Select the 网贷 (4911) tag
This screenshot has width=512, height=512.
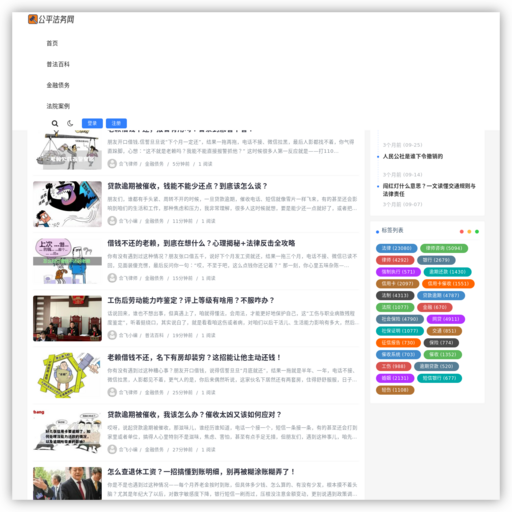[x=446, y=319]
